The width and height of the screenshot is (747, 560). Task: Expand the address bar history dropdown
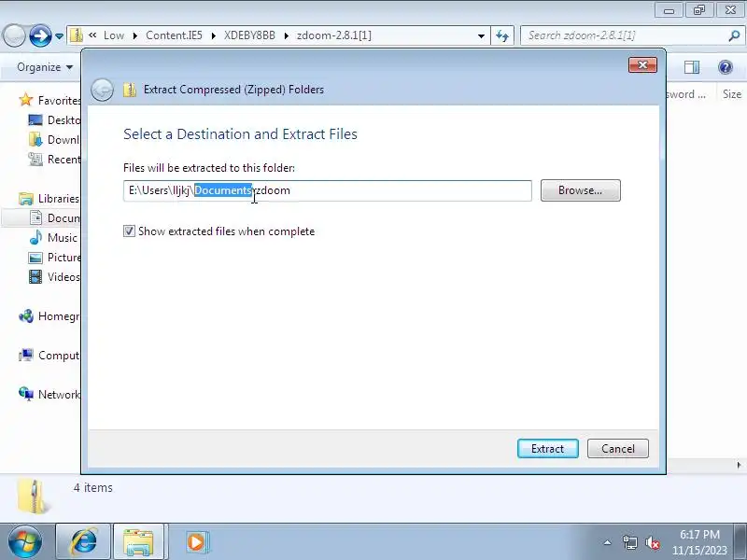481,35
